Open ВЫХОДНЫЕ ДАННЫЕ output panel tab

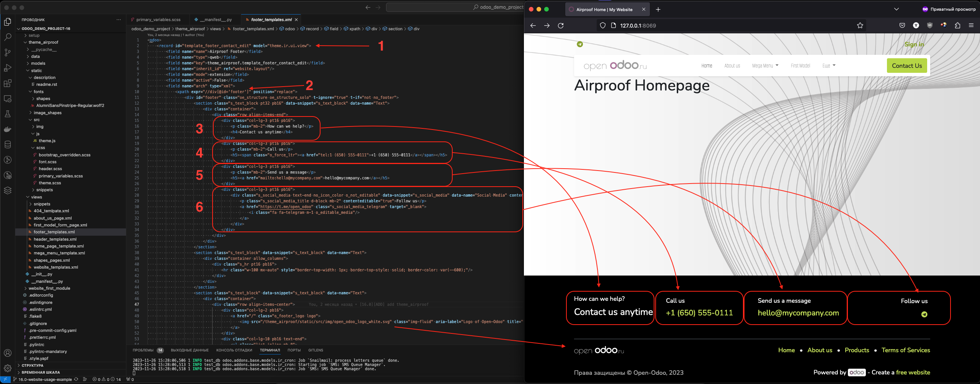point(190,350)
